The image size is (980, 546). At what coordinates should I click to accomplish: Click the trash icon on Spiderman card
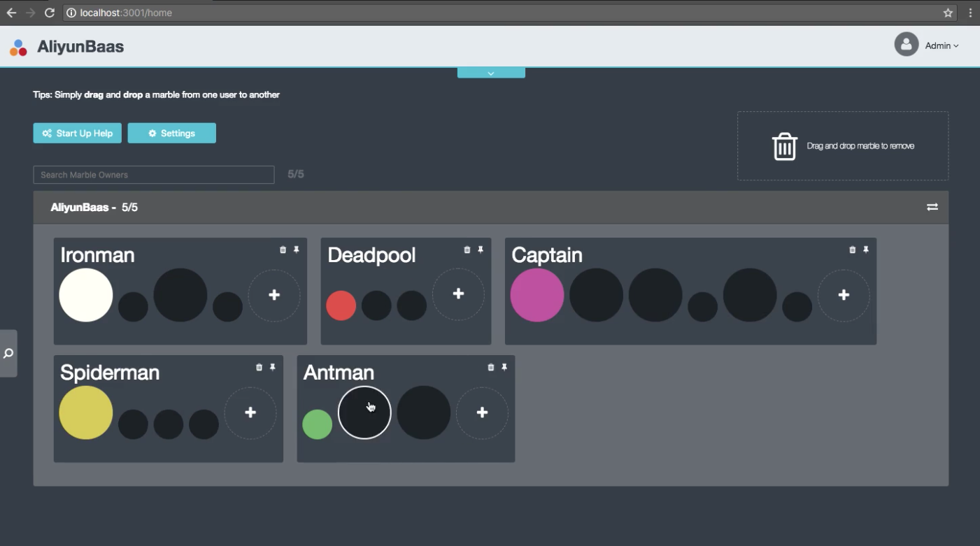(259, 367)
